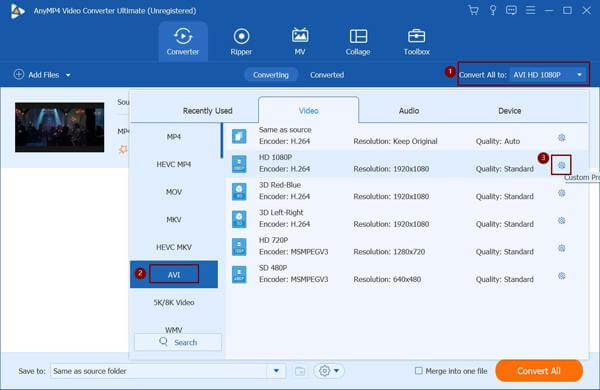Open the settings gear dropdown at the bottom
Screen dimensions: 600x390
[329, 370]
